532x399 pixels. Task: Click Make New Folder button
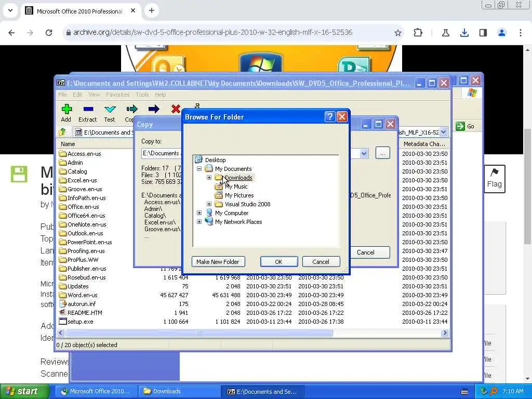[218, 262]
